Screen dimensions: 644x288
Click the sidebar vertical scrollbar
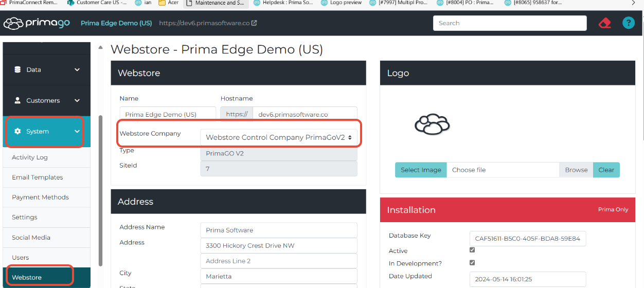coord(100,190)
